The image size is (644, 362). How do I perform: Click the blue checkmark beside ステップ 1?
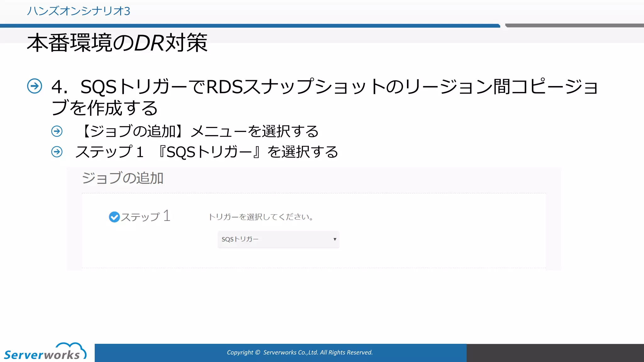[114, 217]
